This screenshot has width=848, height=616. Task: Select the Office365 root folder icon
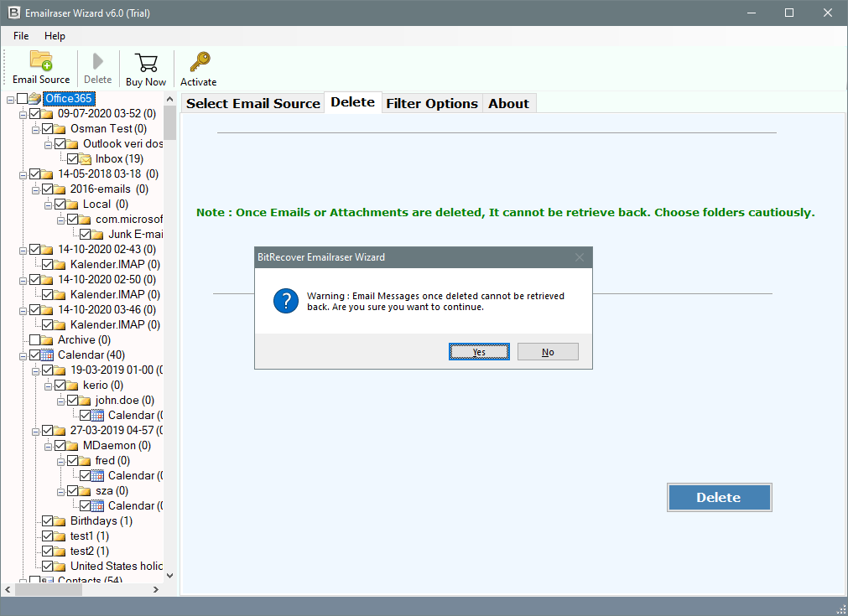coord(35,98)
